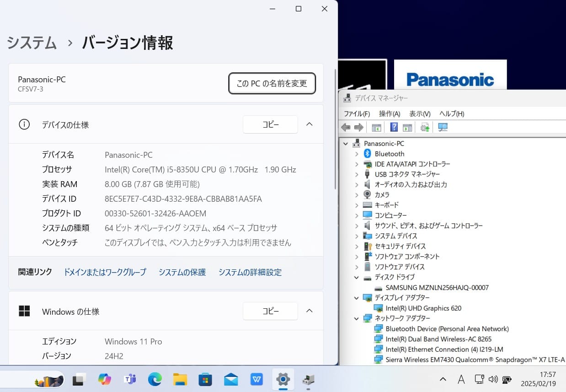The width and height of the screenshot is (566, 392).
Task: Open Microsoft Store from the taskbar
Action: point(205,379)
